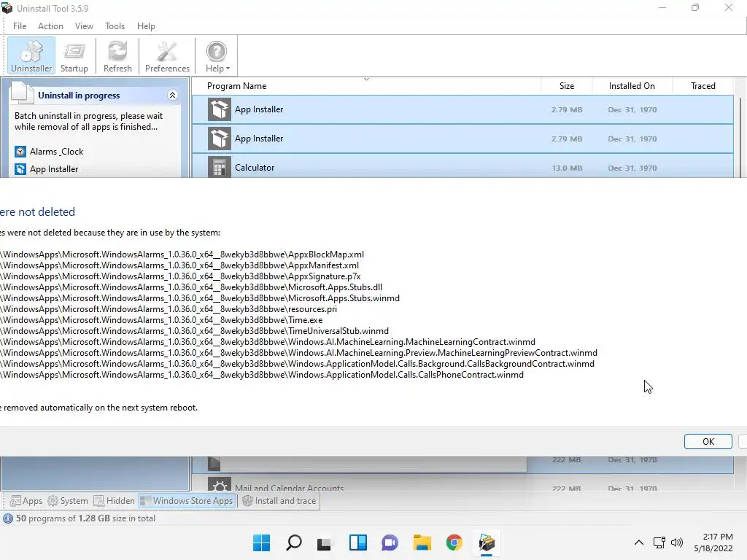Click the Uninstall Tool taskbar icon
The image size is (747, 560).
point(487,542)
